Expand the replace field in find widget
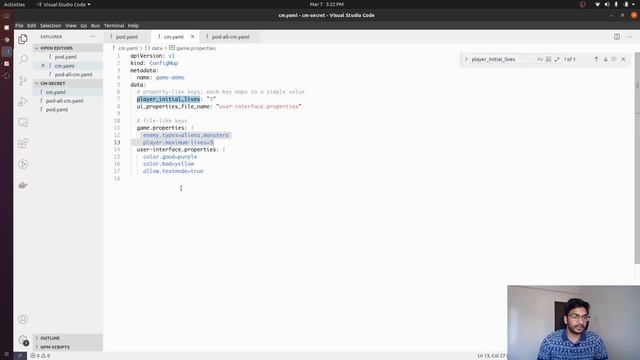Image resolution: width=640 pixels, height=360 pixels. click(466, 59)
